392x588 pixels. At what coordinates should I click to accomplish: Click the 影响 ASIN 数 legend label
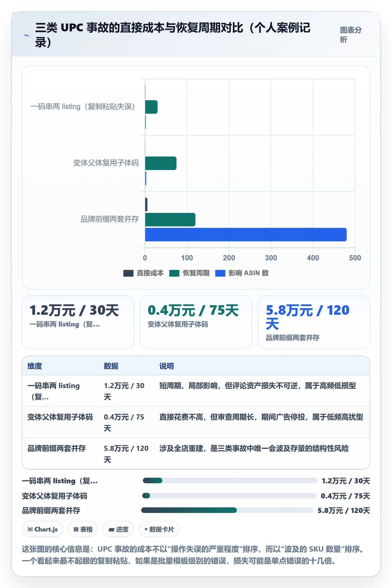pyautogui.click(x=249, y=273)
